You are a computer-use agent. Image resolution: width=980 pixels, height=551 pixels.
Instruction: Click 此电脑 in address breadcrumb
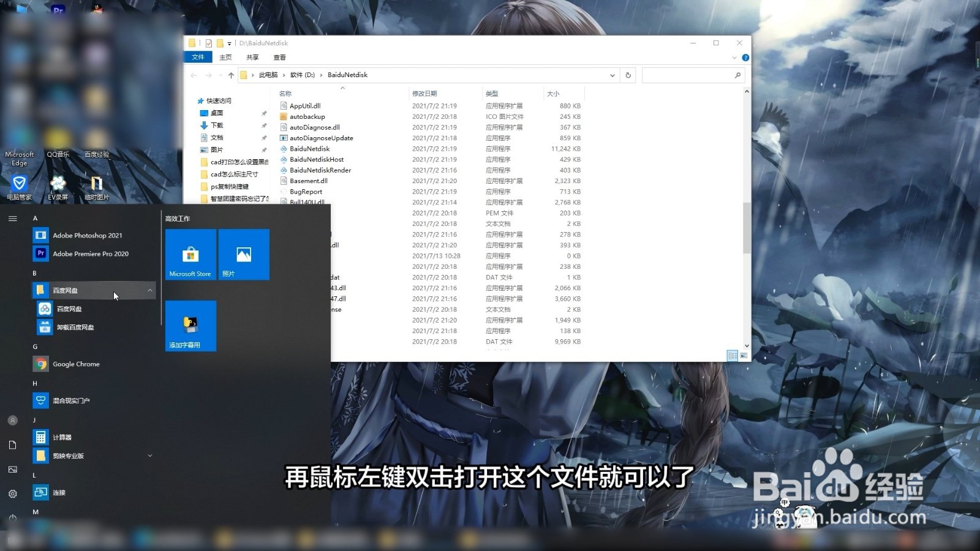pos(268,75)
